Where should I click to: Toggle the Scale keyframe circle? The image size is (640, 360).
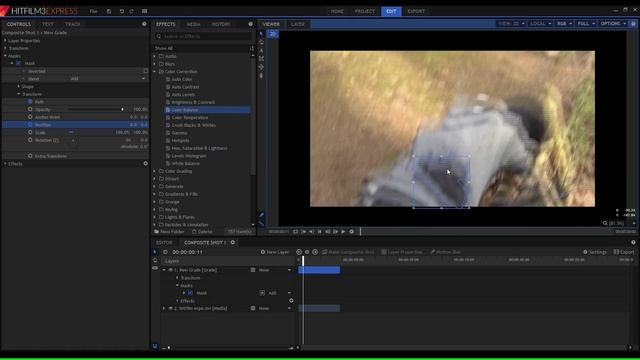click(30, 132)
